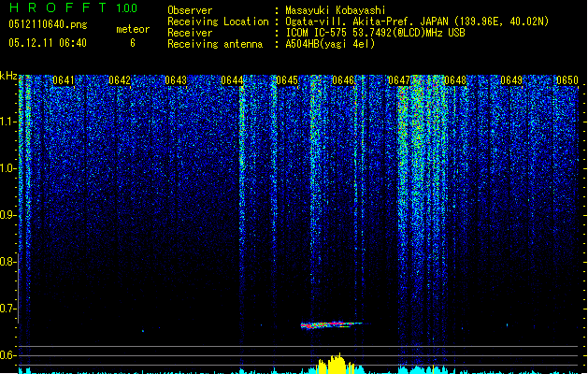Click the 1.1 frequency axis label

(x=8, y=122)
